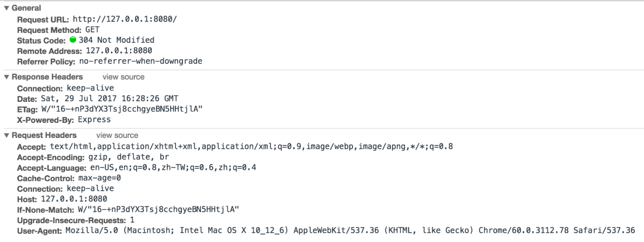Click the User-Agent header value
The height and width of the screenshot is (242, 644).
tap(350, 231)
